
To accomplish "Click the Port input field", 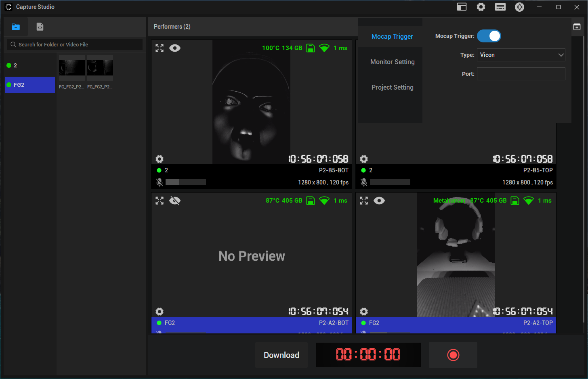I will click(521, 74).
